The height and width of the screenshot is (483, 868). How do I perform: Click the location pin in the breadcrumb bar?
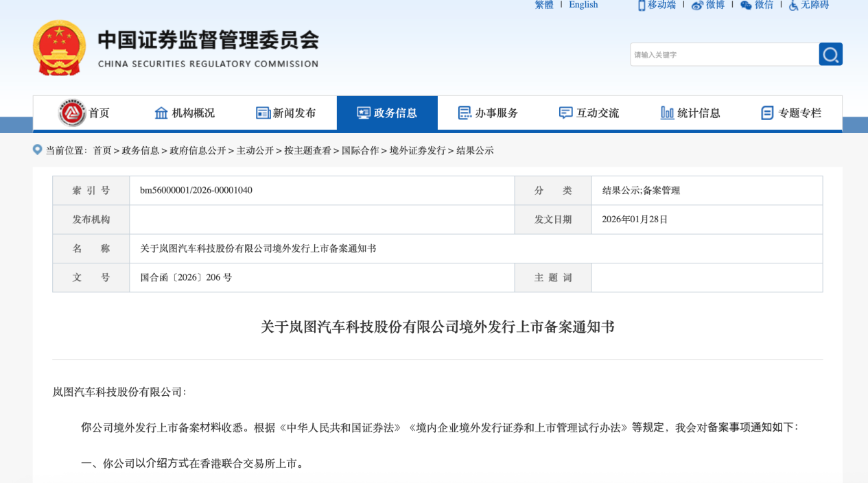pos(37,150)
